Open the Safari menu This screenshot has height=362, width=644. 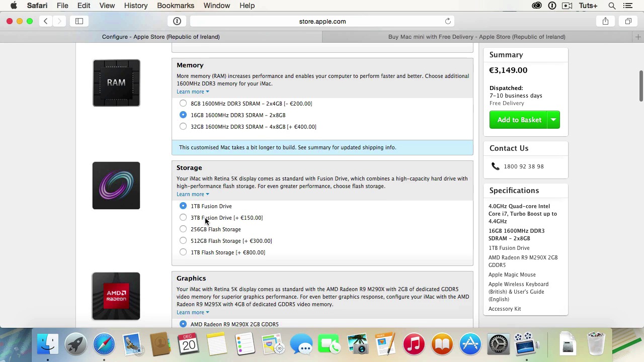tap(37, 6)
